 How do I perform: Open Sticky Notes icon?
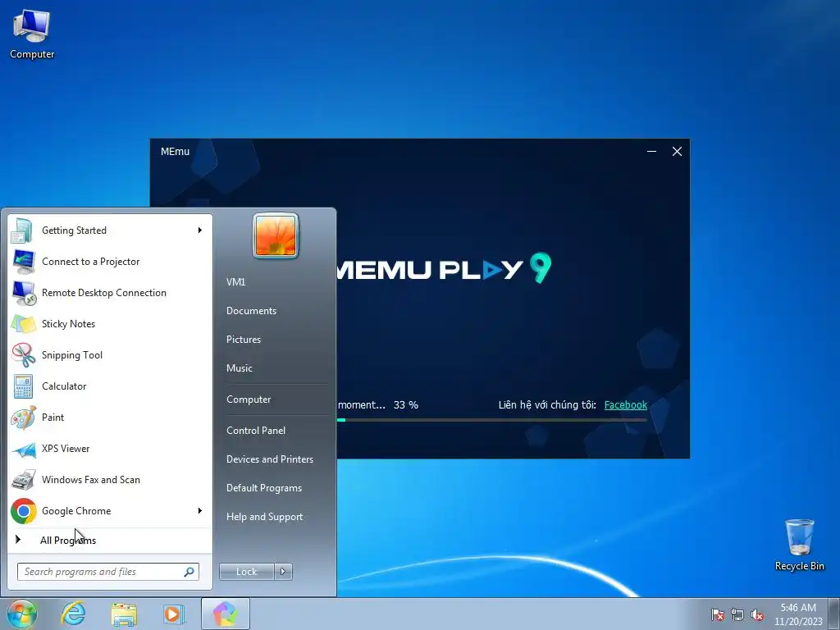pyautogui.click(x=24, y=323)
